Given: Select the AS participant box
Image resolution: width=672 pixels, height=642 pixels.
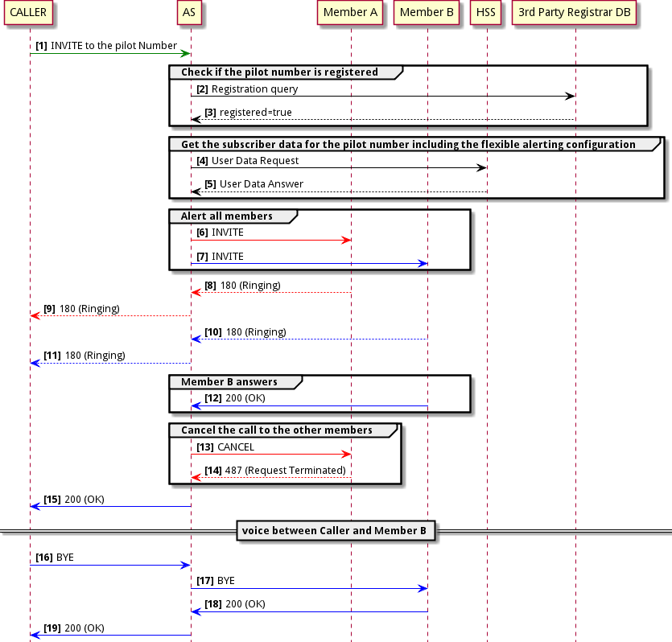Looking at the screenshot, I should pyautogui.click(x=190, y=13).
